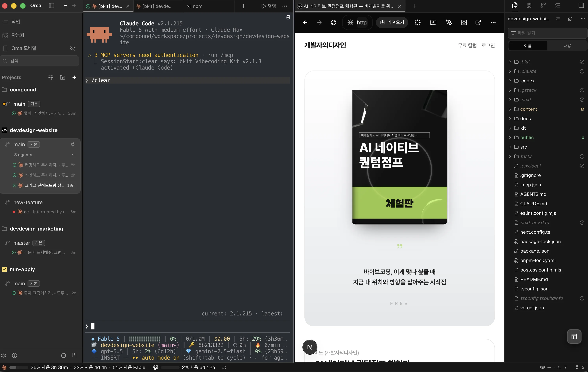Open file tree more options menu
588x372 pixels.
[x=583, y=19]
